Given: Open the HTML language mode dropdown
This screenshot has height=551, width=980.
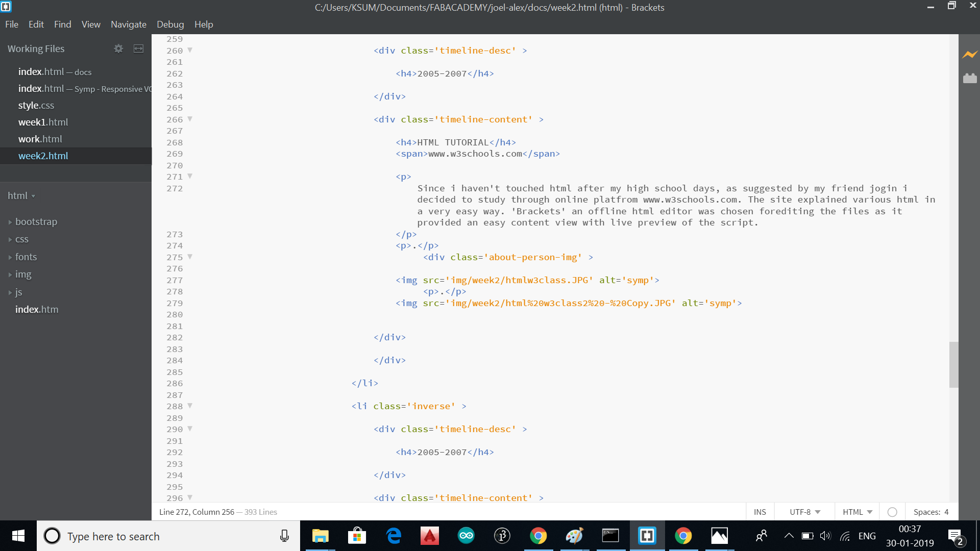Looking at the screenshot, I should click(857, 512).
